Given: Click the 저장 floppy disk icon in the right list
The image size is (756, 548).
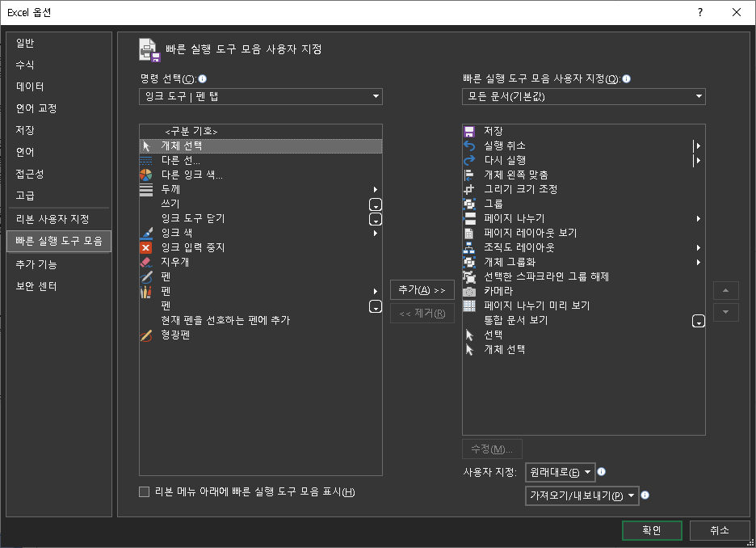Looking at the screenshot, I should pyautogui.click(x=469, y=131).
